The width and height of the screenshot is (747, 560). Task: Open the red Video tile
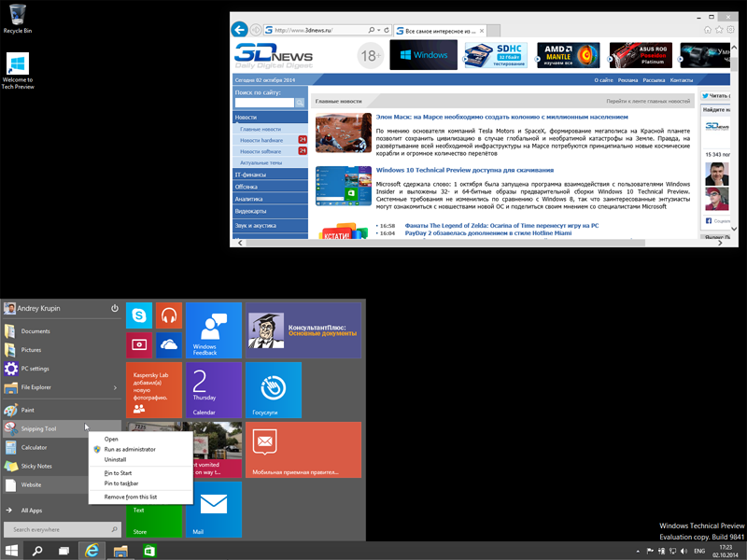coord(139,344)
